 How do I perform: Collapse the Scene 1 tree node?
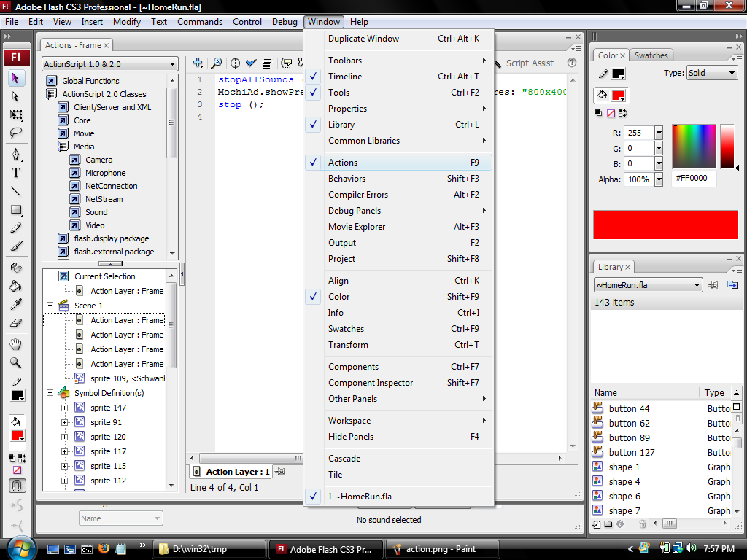point(50,306)
